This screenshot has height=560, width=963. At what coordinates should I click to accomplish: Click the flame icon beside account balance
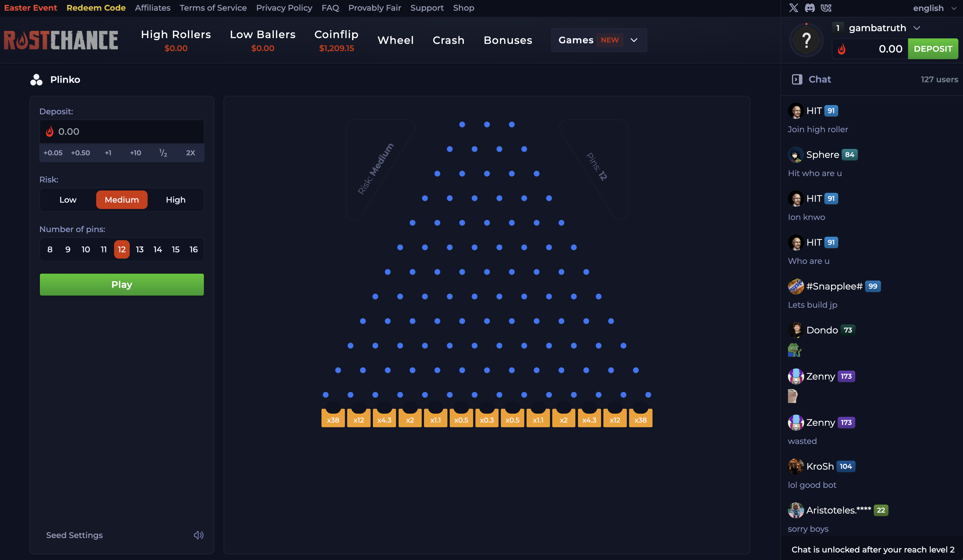pyautogui.click(x=842, y=49)
